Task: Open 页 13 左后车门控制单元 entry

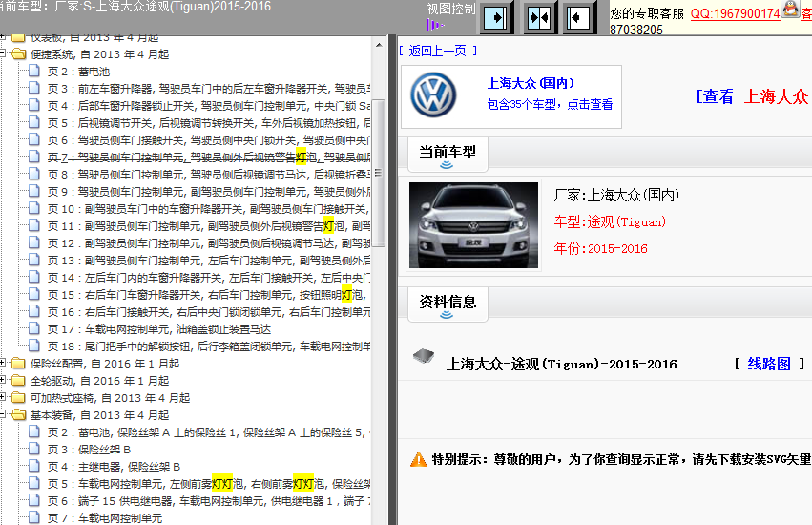Action: [209, 261]
